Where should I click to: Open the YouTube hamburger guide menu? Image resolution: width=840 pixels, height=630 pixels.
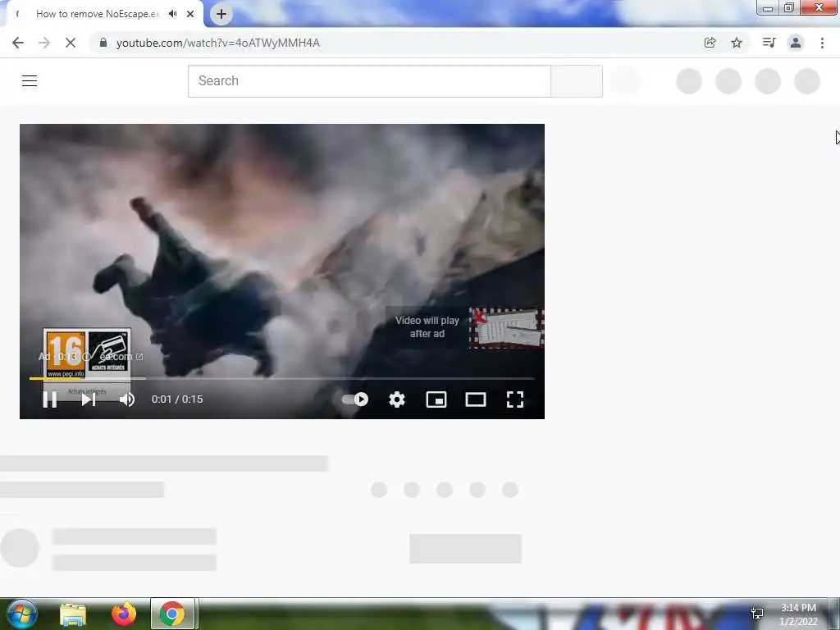(x=30, y=81)
